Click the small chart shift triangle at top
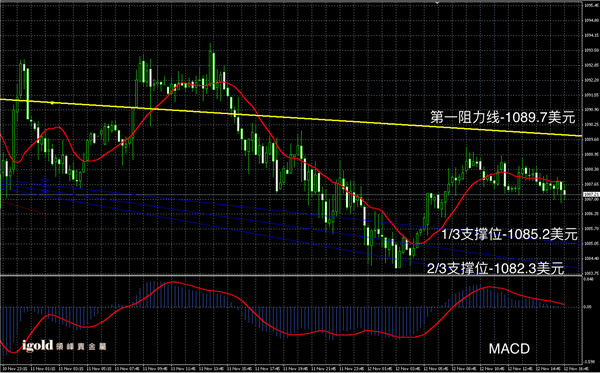The width and height of the screenshot is (600, 373). 437,2
